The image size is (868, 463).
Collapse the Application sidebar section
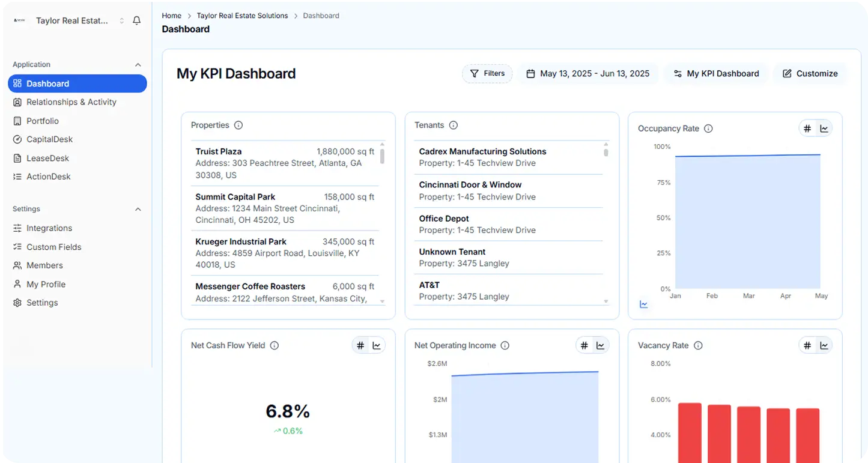click(x=138, y=65)
